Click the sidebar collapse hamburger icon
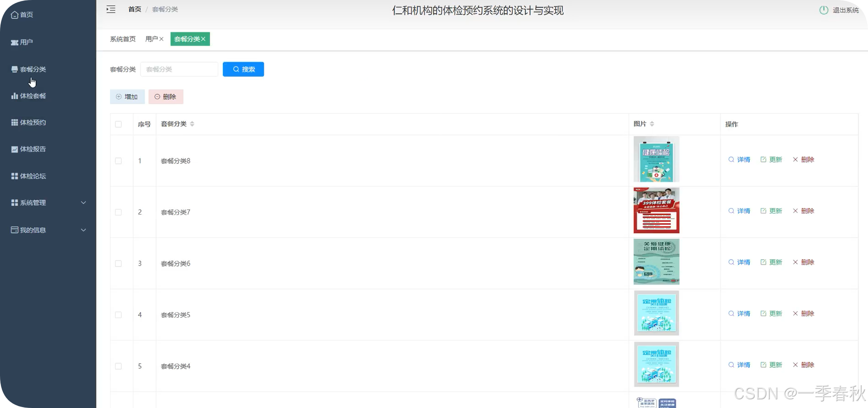 111,9
